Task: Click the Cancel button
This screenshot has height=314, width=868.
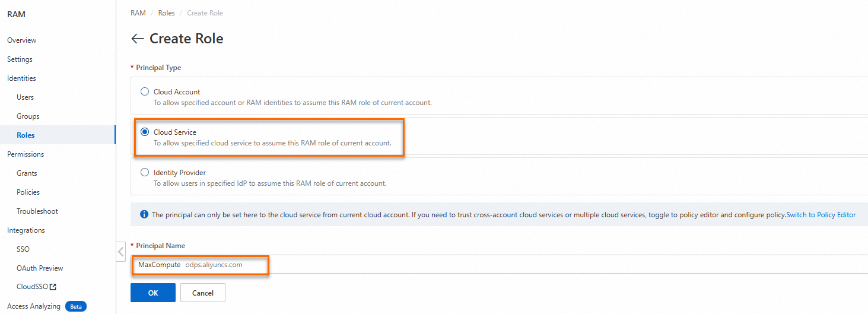Action: point(203,293)
